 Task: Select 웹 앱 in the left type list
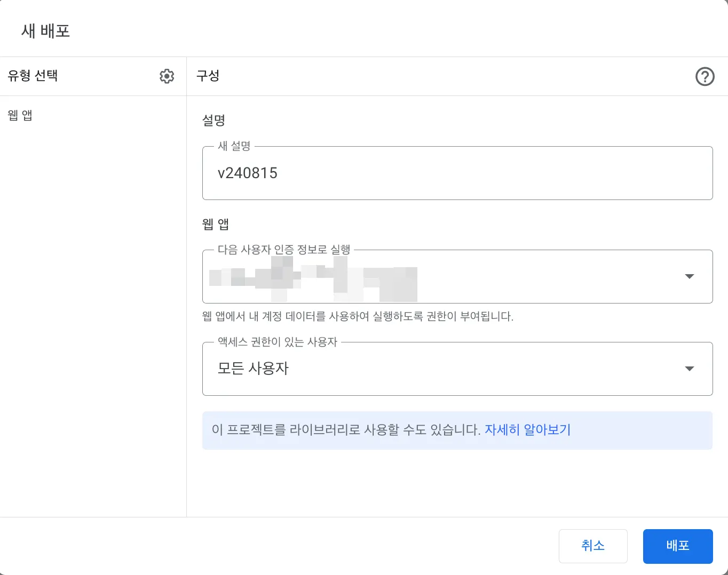(x=20, y=115)
